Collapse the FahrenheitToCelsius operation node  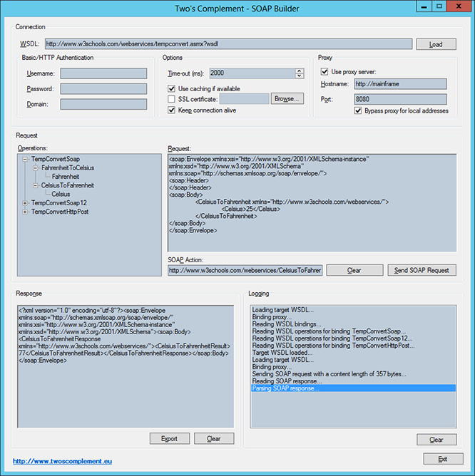click(x=35, y=168)
